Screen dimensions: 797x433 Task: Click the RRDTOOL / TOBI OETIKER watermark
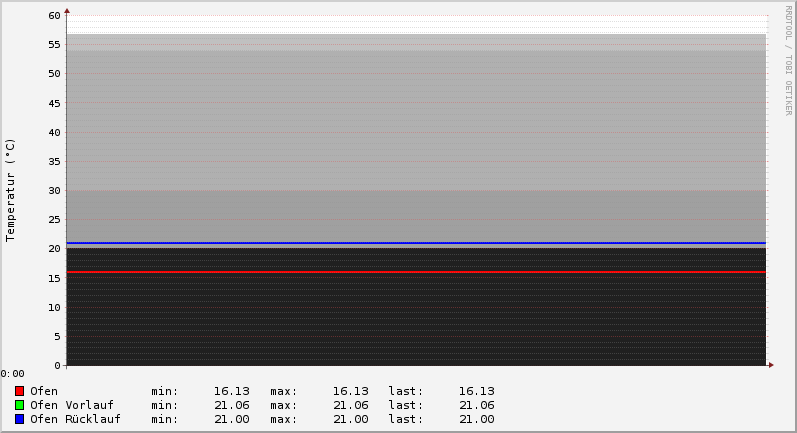(788, 60)
